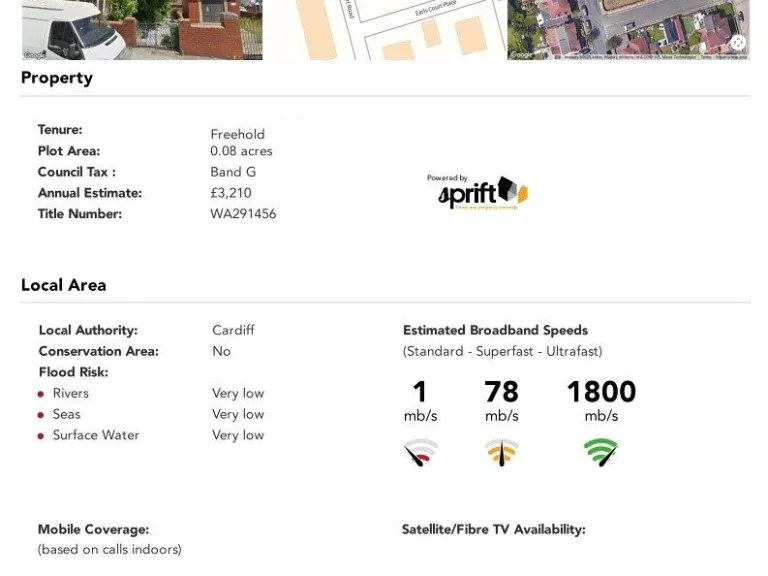Viewport: 768px width, 576px height.
Task: Click the title number WA291456
Action: pos(243,214)
